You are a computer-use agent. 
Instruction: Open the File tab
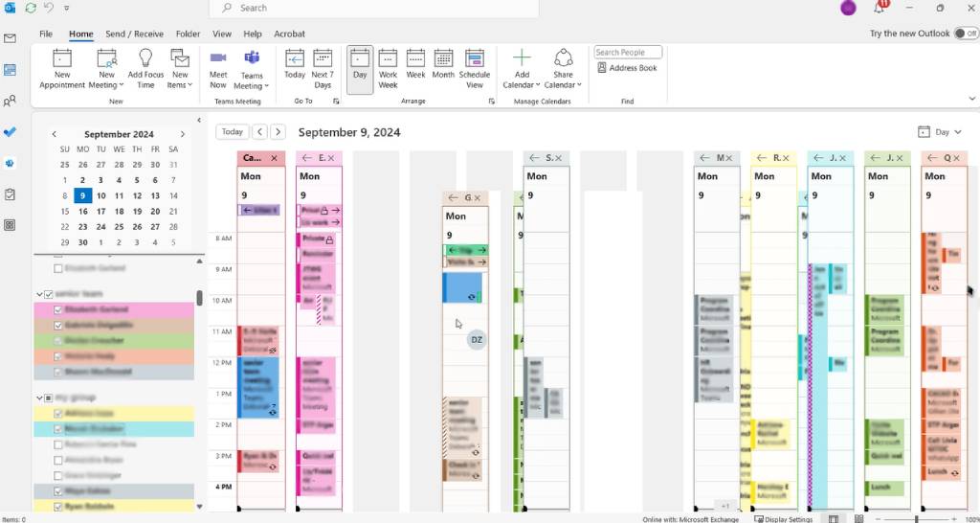coord(46,34)
